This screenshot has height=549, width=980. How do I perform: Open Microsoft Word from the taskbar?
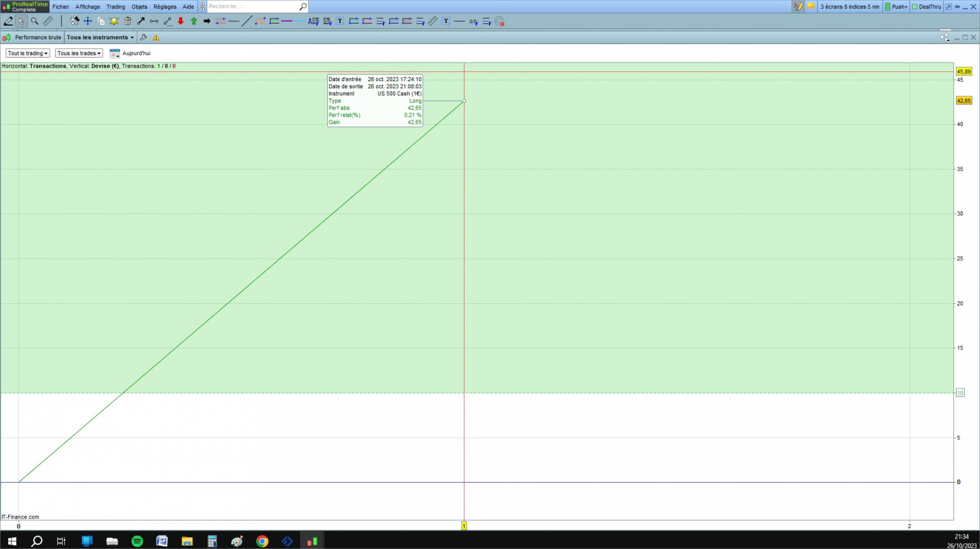[x=162, y=541]
